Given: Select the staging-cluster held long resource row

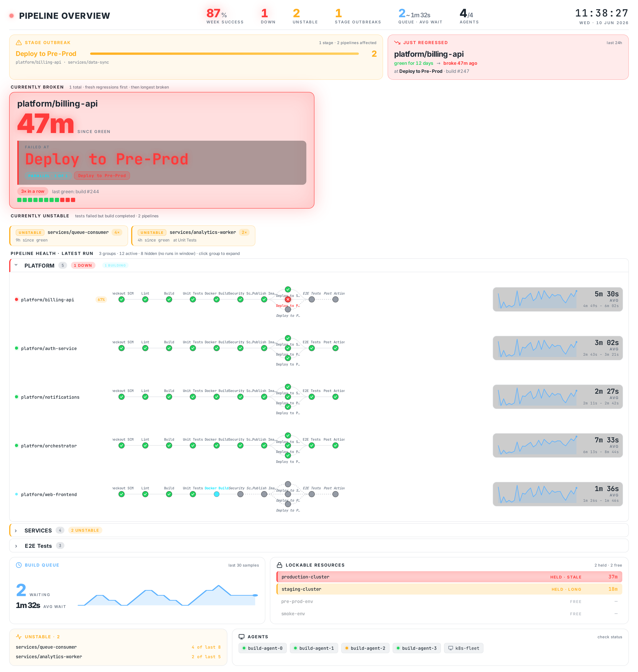Looking at the screenshot, I should [449, 589].
